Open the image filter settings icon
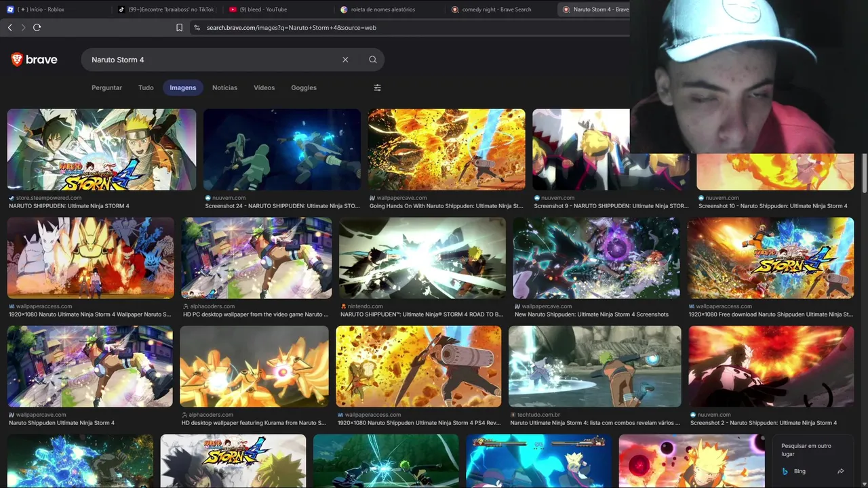868x488 pixels. tap(378, 87)
